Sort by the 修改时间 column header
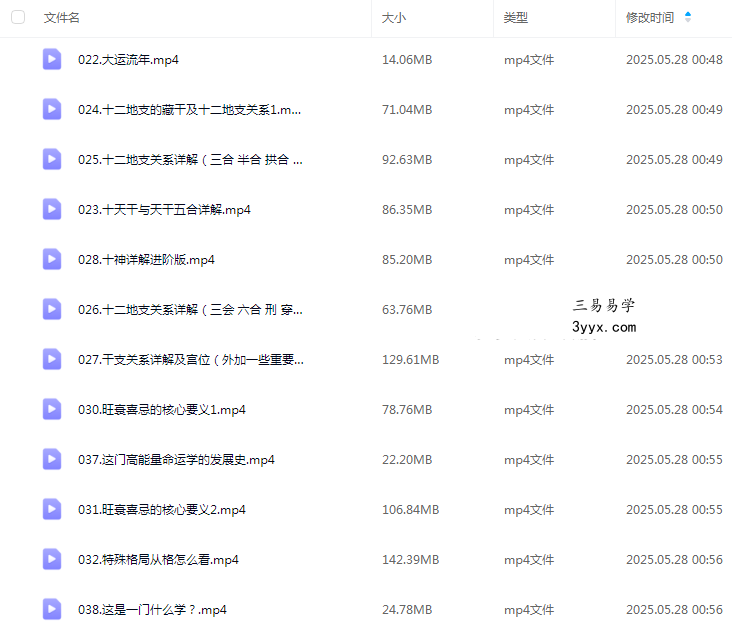 tap(650, 18)
